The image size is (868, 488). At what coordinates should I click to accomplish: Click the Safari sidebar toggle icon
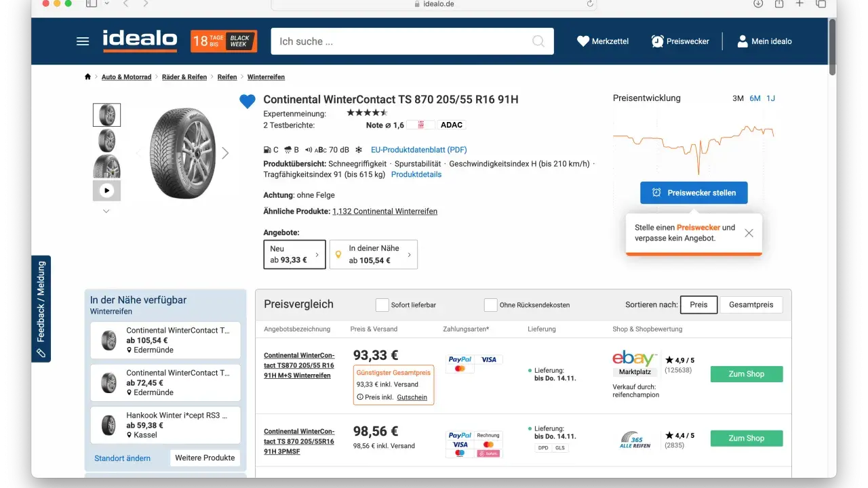(92, 3)
